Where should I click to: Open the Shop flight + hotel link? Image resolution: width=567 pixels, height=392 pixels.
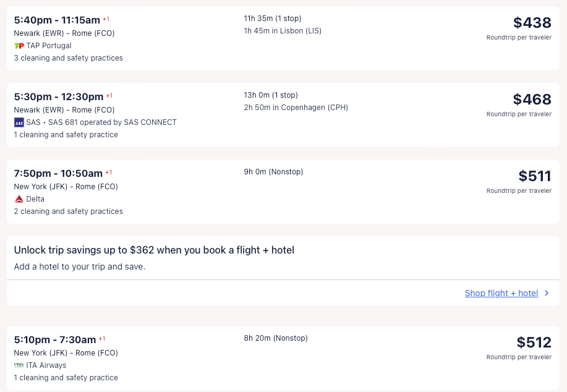501,293
